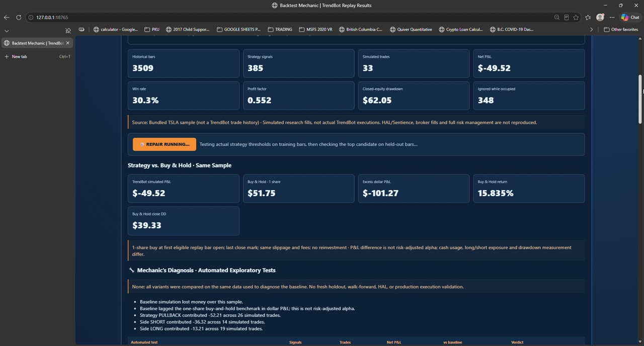Open a New tab from sidebar

coord(37,56)
